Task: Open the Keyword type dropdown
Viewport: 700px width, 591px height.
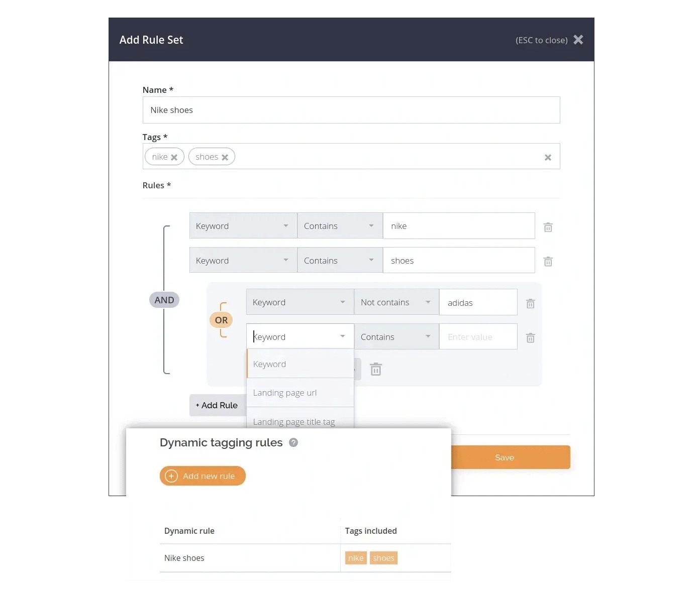Action: pyautogui.click(x=299, y=336)
